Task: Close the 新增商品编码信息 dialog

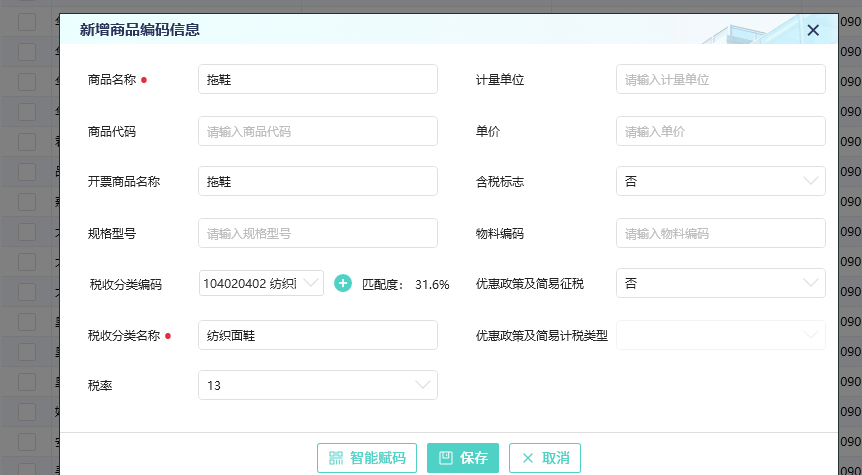Action: pyautogui.click(x=813, y=30)
